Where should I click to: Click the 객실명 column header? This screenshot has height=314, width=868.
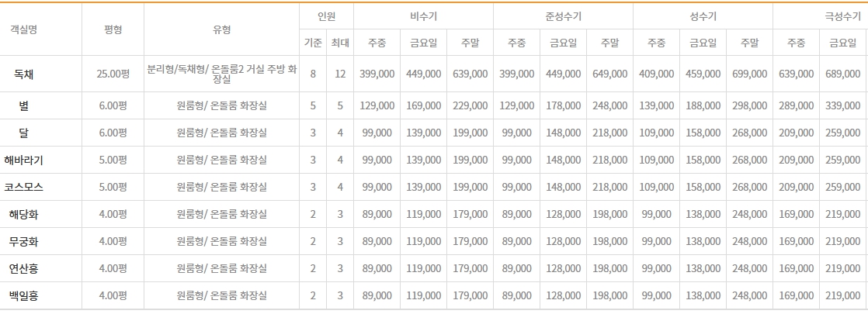tap(24, 30)
